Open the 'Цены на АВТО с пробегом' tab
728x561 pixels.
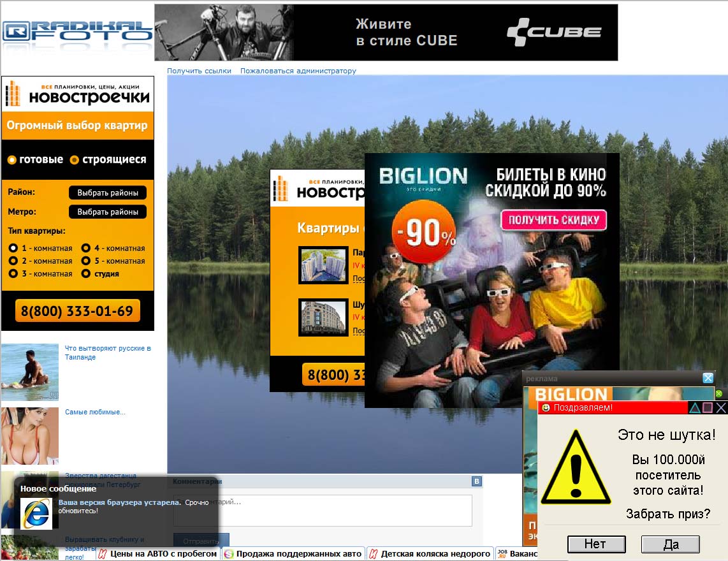pyautogui.click(x=157, y=554)
